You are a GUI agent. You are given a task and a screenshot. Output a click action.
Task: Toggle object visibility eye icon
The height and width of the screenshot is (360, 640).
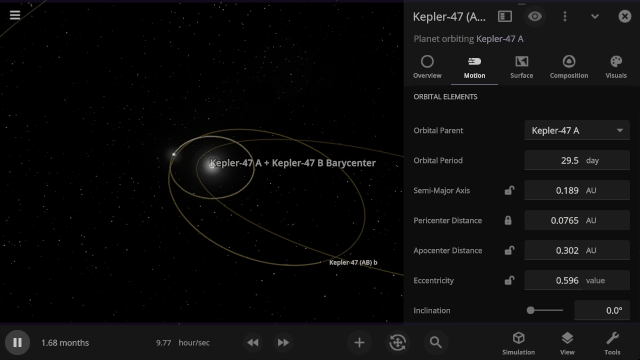coord(535,16)
